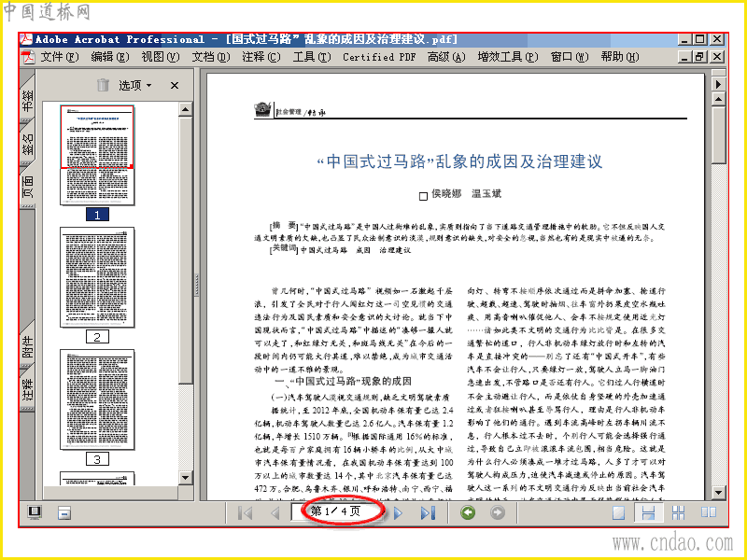This screenshot has width=747, height=560.
Task: Click the document vertical scrollbar thumb
Action: (718, 135)
